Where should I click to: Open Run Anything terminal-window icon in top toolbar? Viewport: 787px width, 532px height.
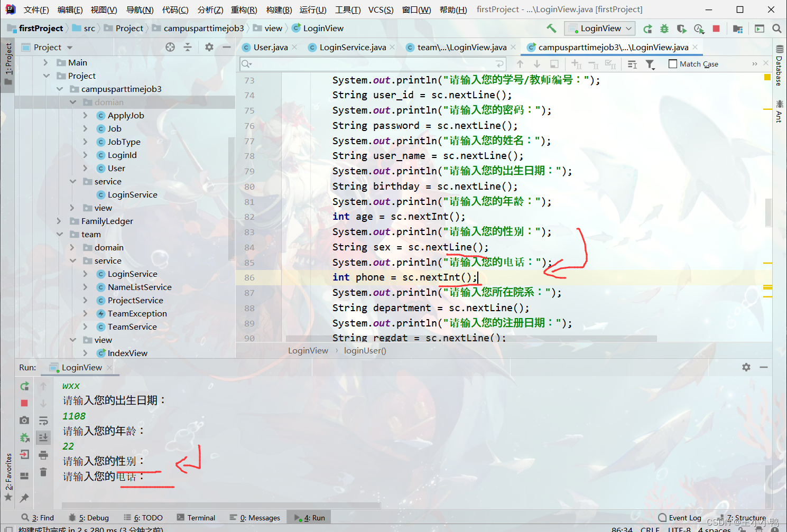(x=760, y=29)
